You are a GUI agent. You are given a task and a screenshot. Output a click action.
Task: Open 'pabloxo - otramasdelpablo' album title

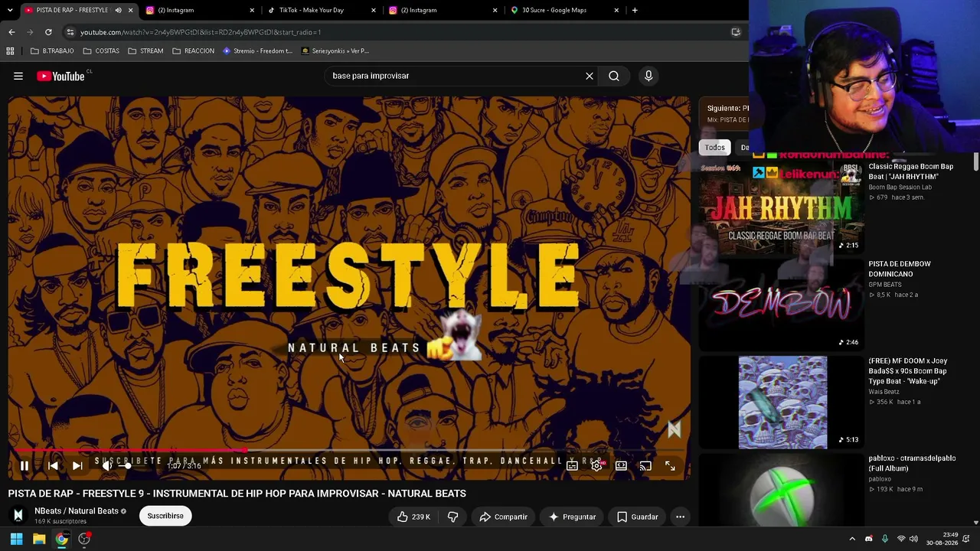912,463
